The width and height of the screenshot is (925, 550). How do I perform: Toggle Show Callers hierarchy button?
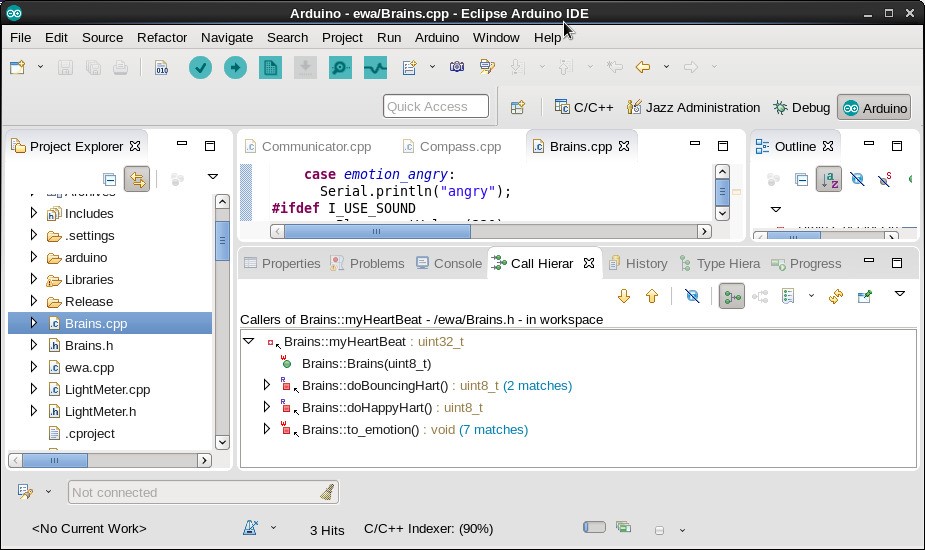[732, 296]
